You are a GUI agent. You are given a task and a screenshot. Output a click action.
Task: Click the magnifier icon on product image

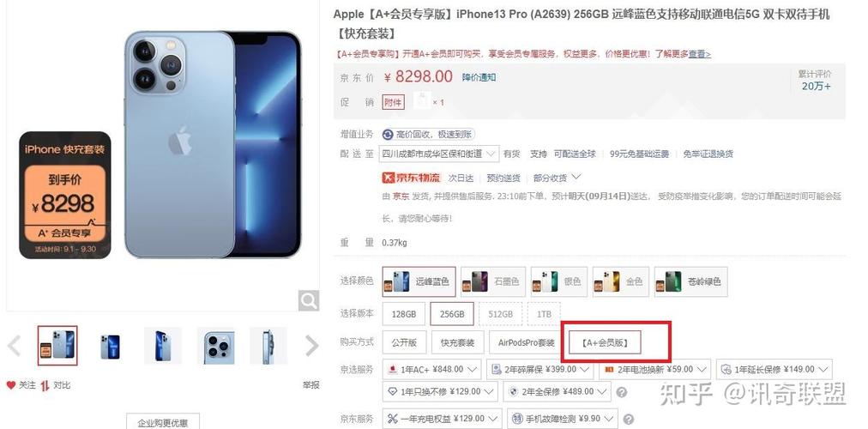click(x=308, y=300)
